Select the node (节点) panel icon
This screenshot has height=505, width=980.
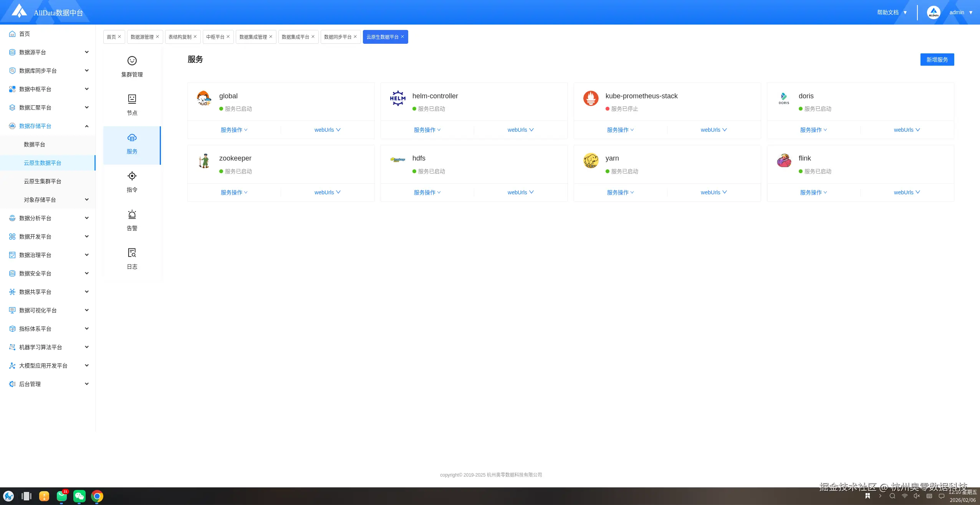[x=132, y=99]
